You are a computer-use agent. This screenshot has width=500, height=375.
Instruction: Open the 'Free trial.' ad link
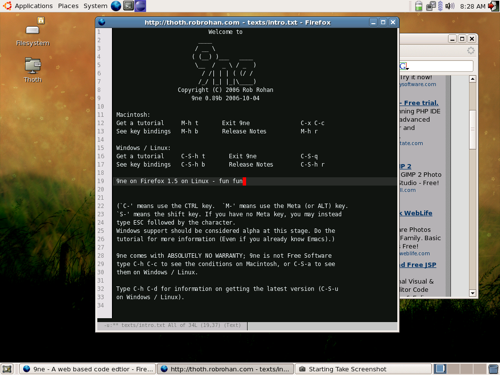pyautogui.click(x=419, y=103)
